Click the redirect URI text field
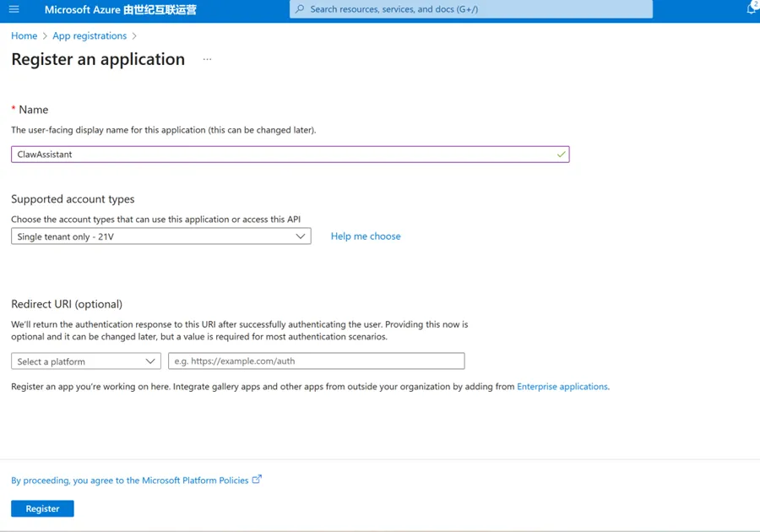The width and height of the screenshot is (760, 532). point(317,361)
